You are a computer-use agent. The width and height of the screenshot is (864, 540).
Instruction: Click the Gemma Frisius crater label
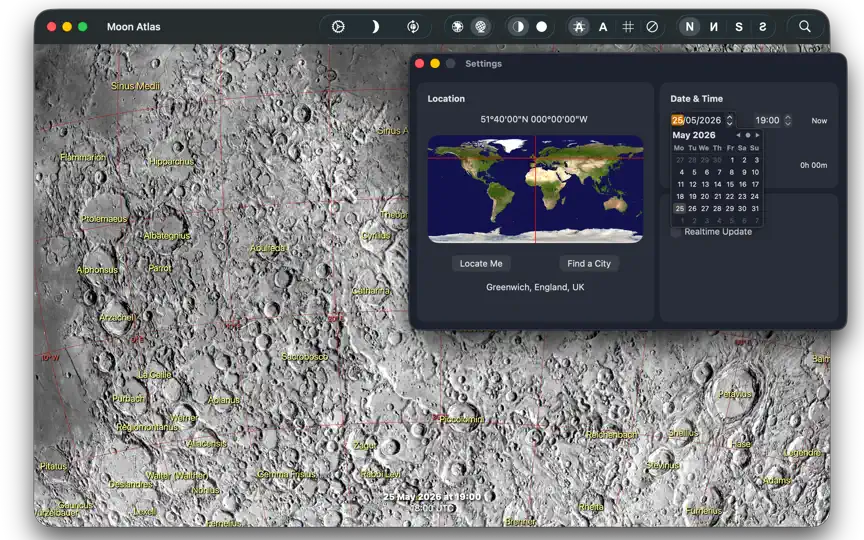pos(287,474)
